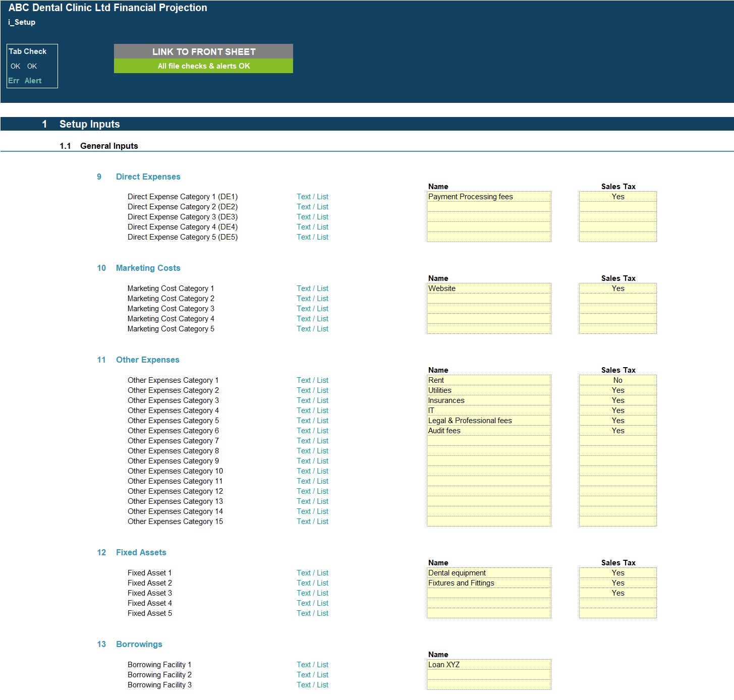Open the Sales Tax cell for Website

618,288
